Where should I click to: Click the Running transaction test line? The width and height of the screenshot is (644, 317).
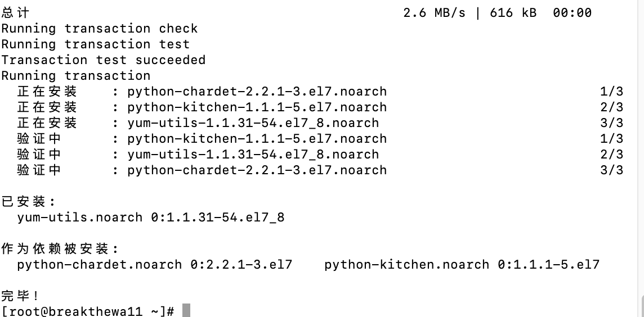[95, 44]
